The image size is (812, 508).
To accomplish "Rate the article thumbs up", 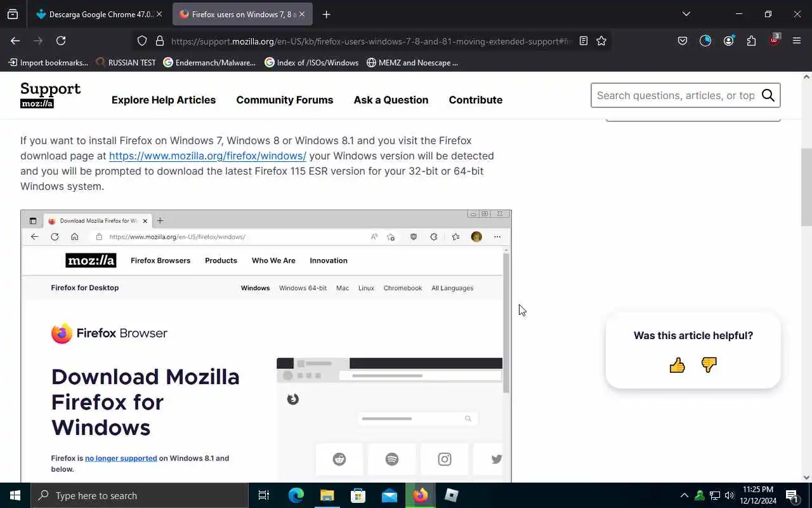I will [x=677, y=364].
